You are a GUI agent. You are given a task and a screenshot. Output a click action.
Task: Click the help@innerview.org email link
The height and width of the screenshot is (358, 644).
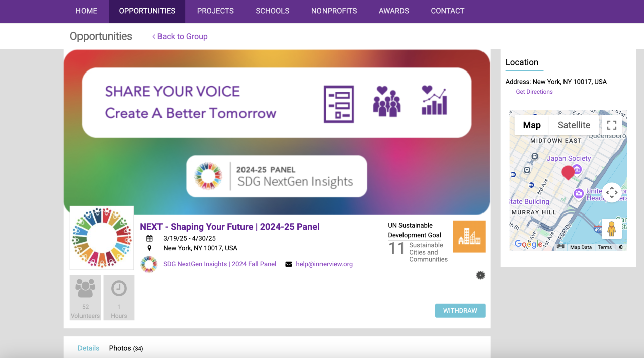tap(324, 264)
